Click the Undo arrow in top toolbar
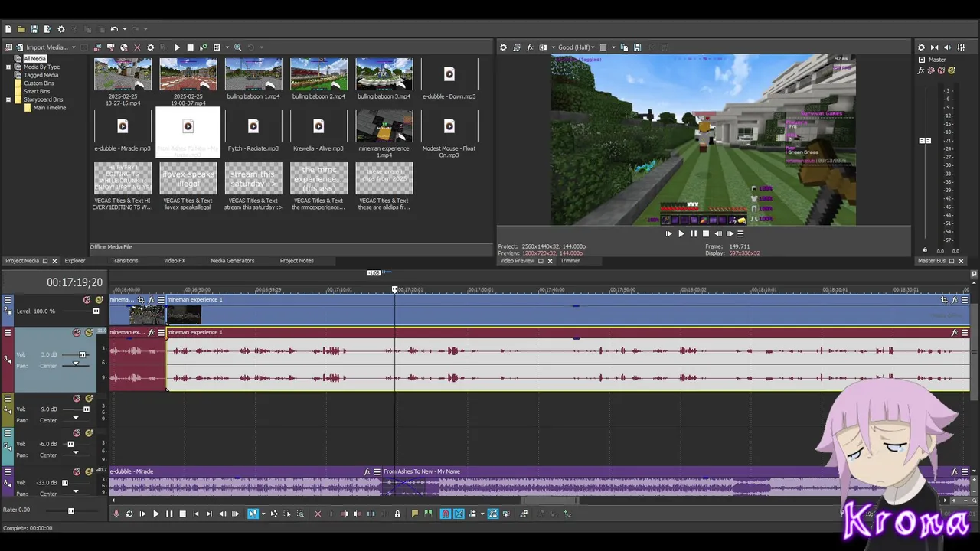 (x=113, y=29)
